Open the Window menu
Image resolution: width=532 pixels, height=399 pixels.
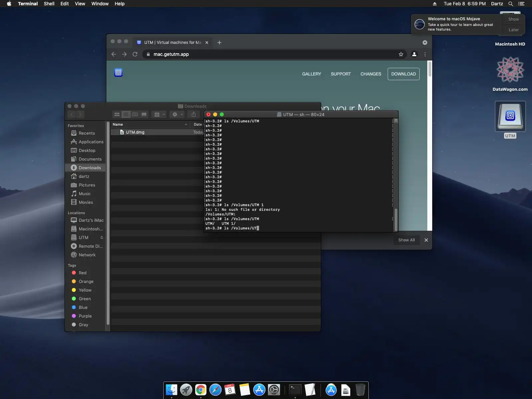point(100,4)
